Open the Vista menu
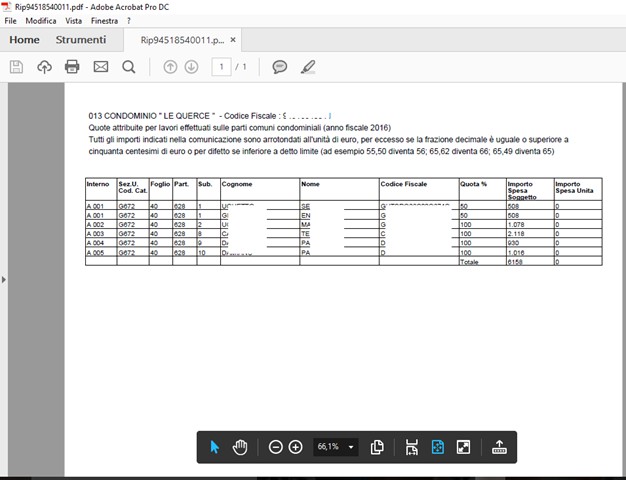This screenshot has height=480, width=626. pos(73,21)
